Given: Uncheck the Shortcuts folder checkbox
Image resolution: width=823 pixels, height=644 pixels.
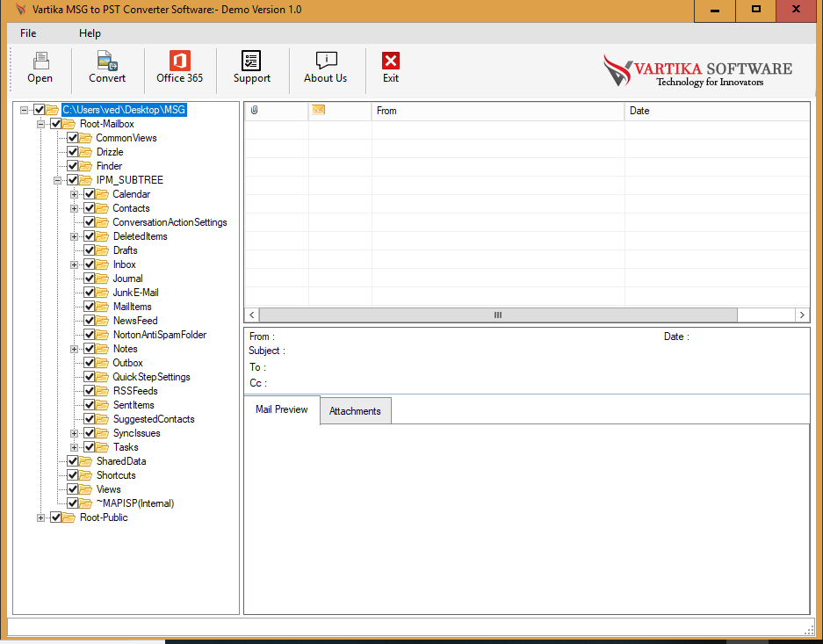Looking at the screenshot, I should (72, 475).
